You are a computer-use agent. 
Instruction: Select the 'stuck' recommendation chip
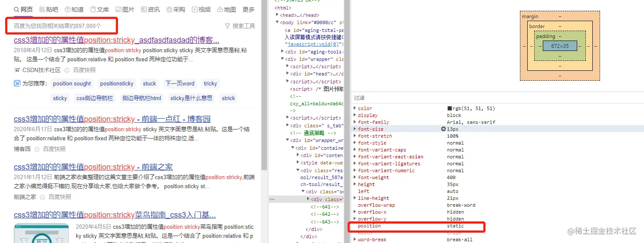149,84
